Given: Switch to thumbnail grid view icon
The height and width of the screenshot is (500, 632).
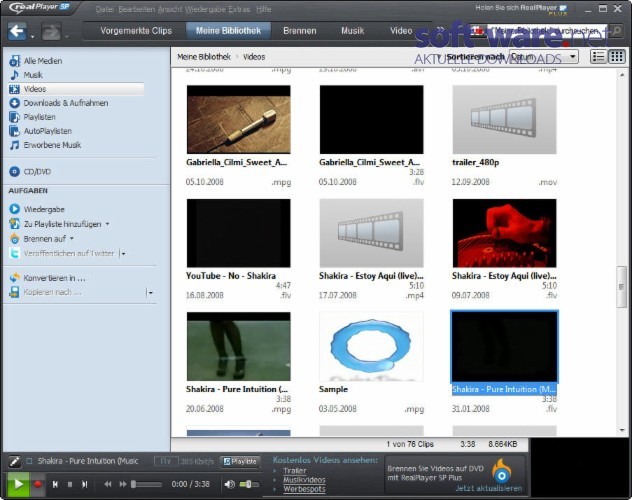Looking at the screenshot, I should (x=617, y=57).
